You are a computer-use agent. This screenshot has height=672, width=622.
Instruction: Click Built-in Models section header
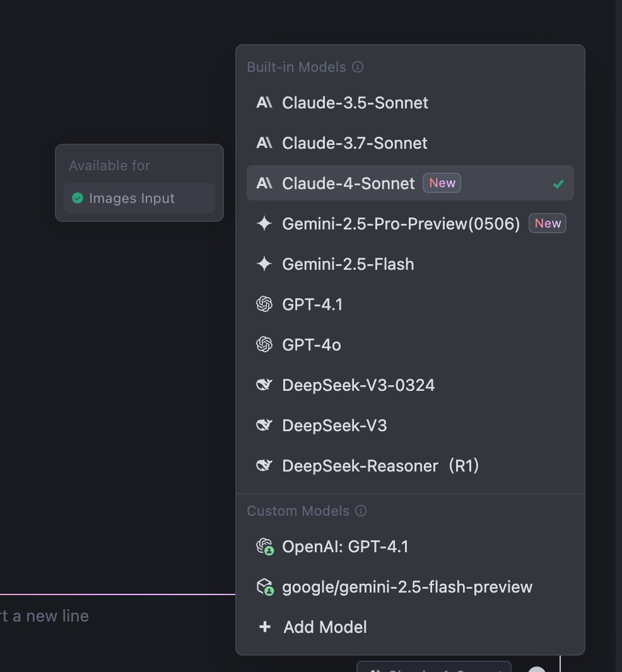[x=296, y=67]
